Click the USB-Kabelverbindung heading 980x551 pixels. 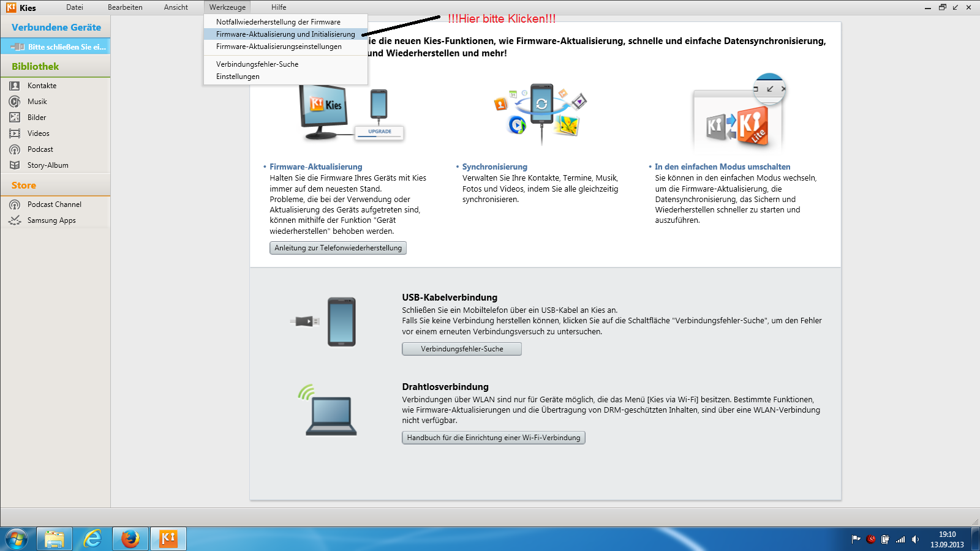pos(450,298)
